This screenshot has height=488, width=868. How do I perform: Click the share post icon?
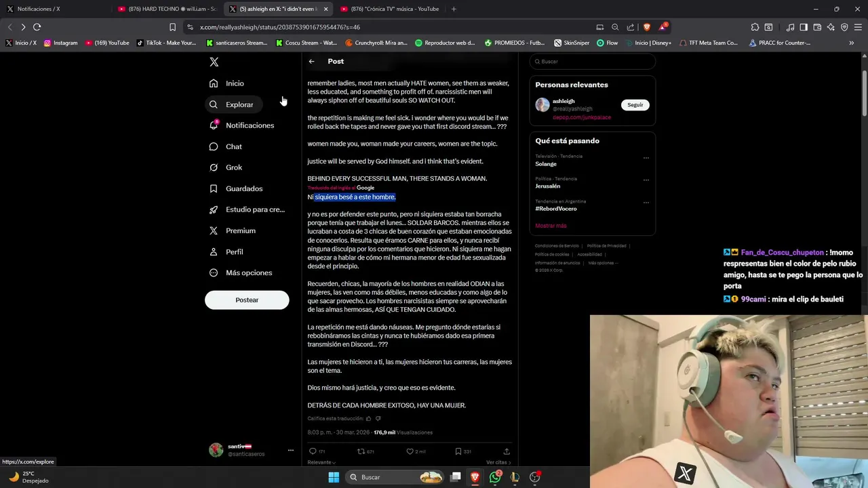point(507,451)
